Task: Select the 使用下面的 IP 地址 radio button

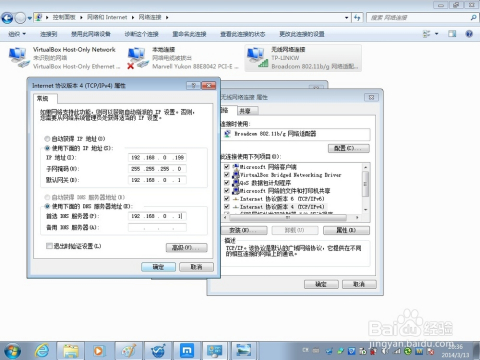Action: (x=47, y=148)
